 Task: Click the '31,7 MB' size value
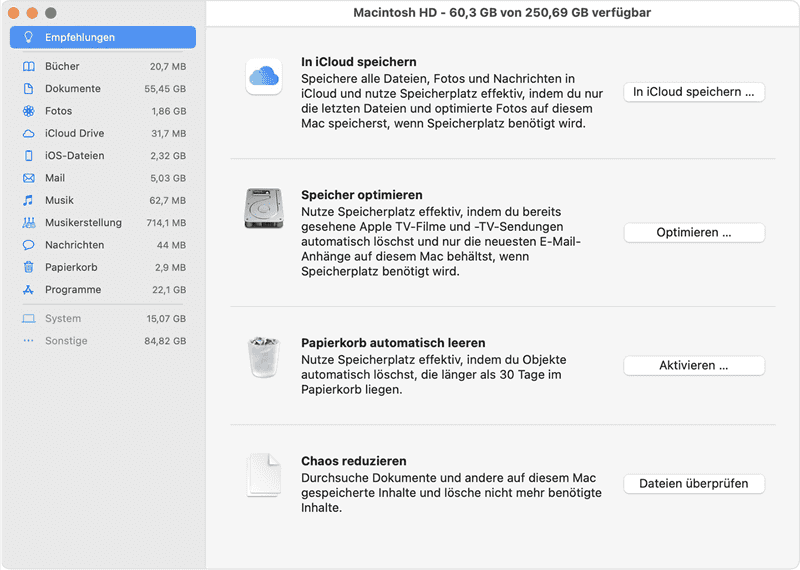168,134
